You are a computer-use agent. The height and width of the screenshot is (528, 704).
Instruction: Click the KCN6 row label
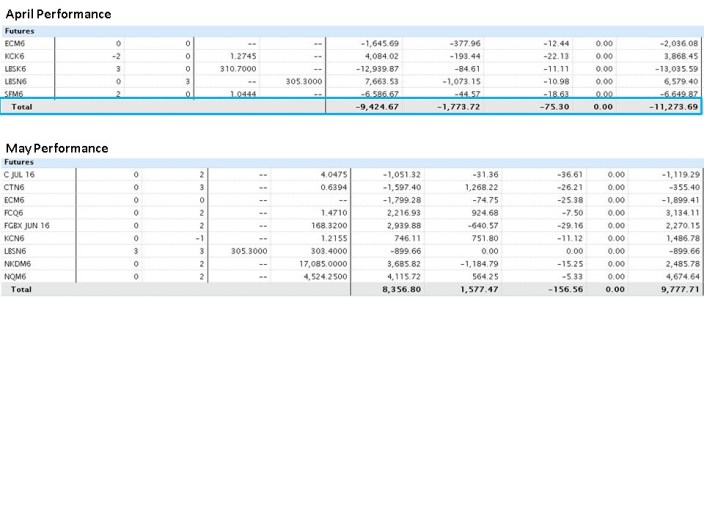pos(15,238)
